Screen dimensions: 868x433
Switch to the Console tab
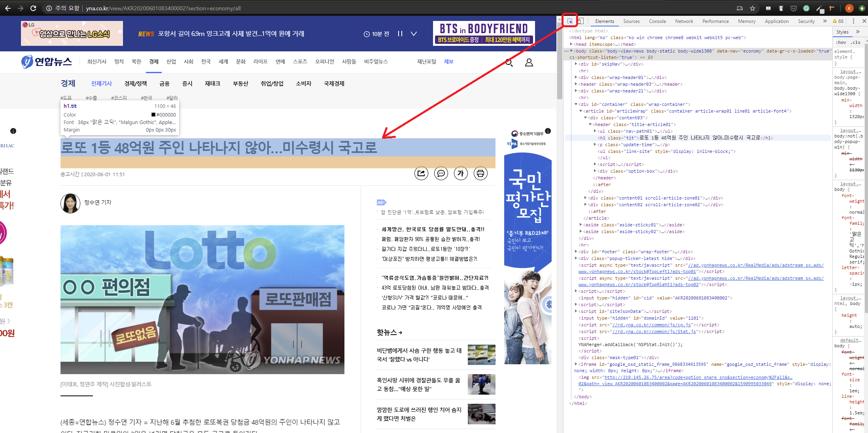coord(657,21)
